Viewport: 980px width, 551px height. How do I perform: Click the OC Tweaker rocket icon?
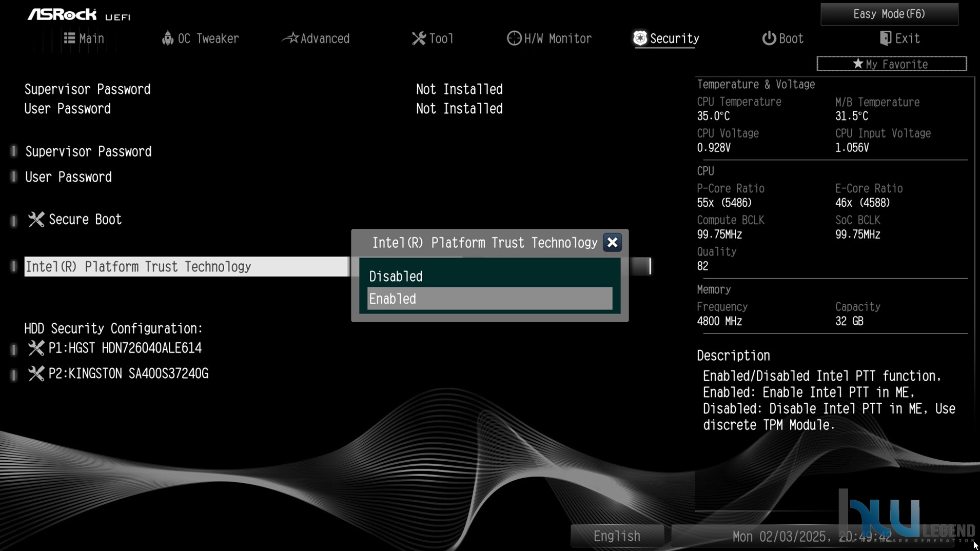tap(168, 38)
